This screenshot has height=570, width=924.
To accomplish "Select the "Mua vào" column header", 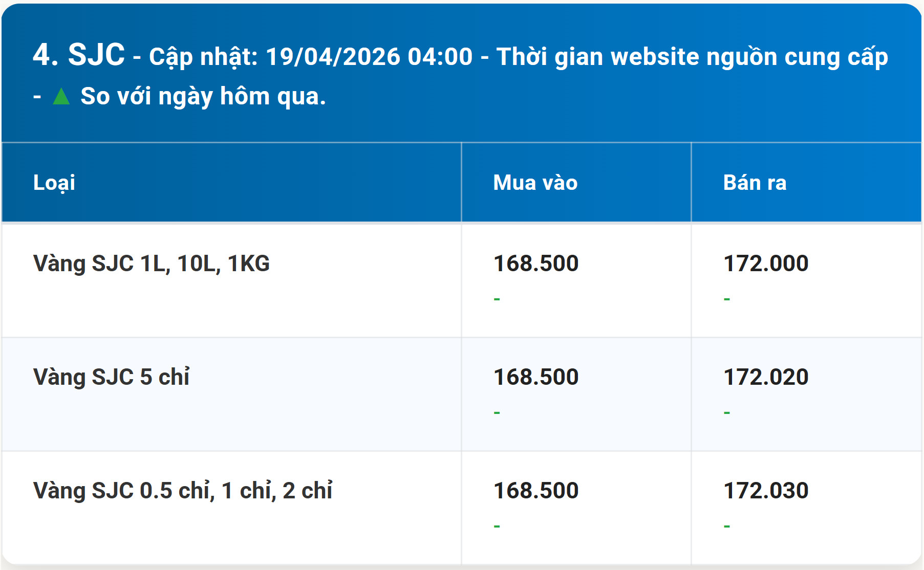I will (x=535, y=183).
